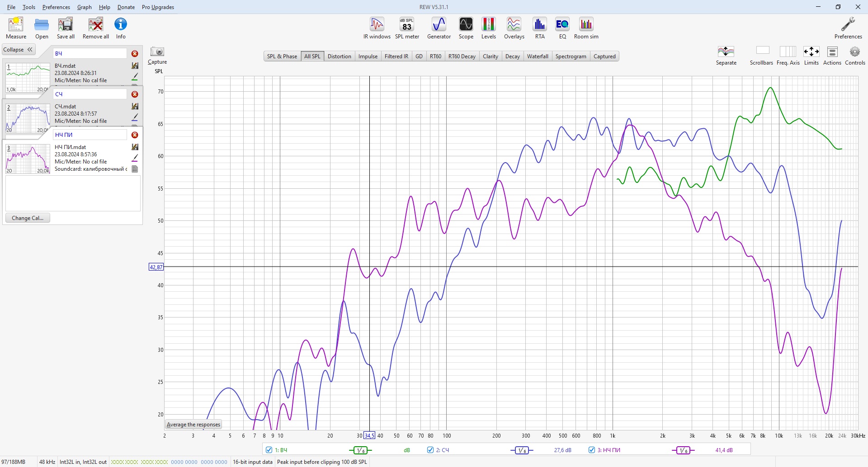
Task: Open the graph Controls panel
Action: [x=855, y=56]
